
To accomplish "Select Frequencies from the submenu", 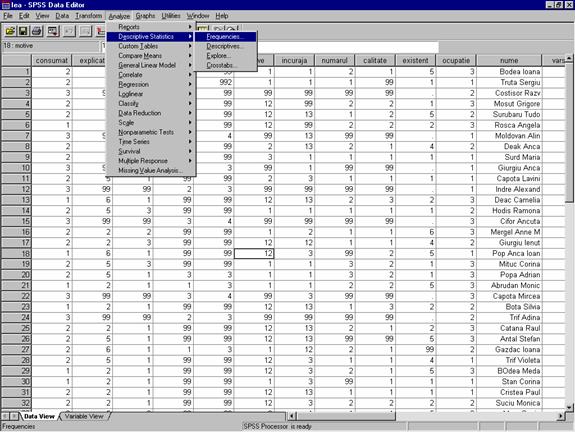I will tap(225, 37).
